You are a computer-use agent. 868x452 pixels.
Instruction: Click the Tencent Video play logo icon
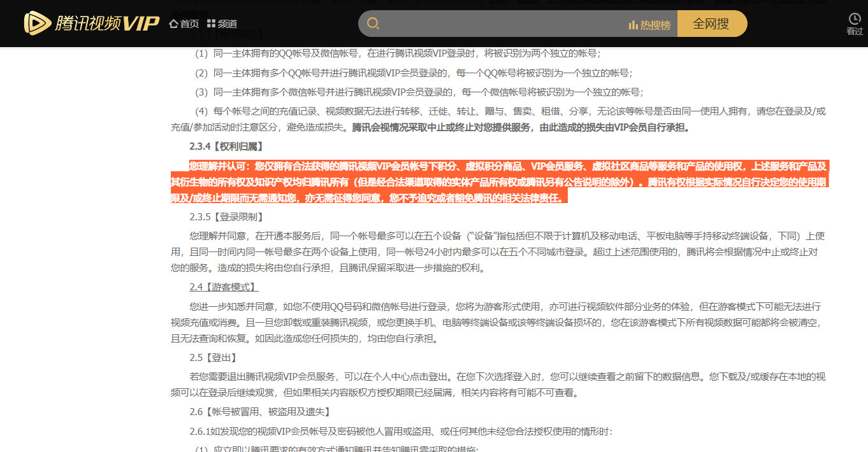tap(38, 24)
